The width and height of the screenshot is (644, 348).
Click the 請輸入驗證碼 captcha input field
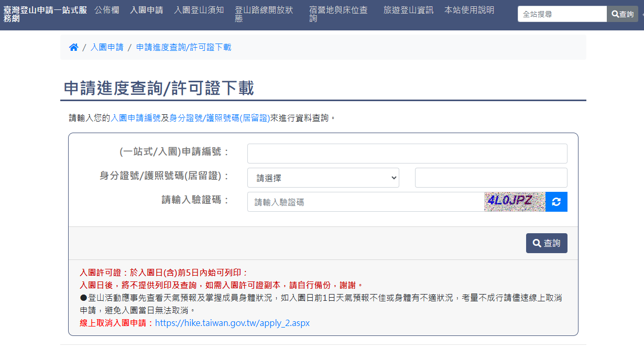pos(365,202)
